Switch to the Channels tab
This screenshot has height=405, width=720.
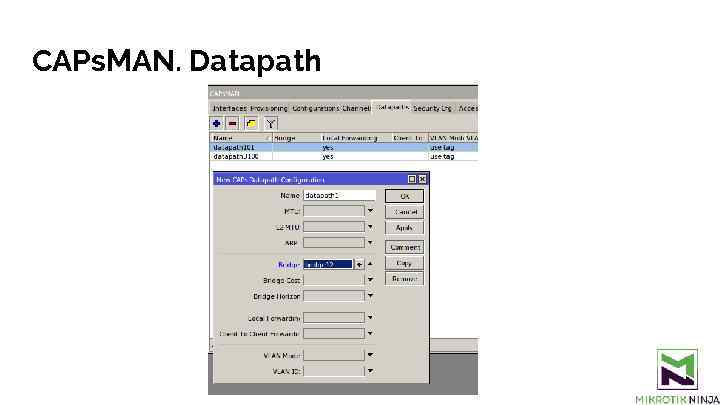click(x=356, y=108)
